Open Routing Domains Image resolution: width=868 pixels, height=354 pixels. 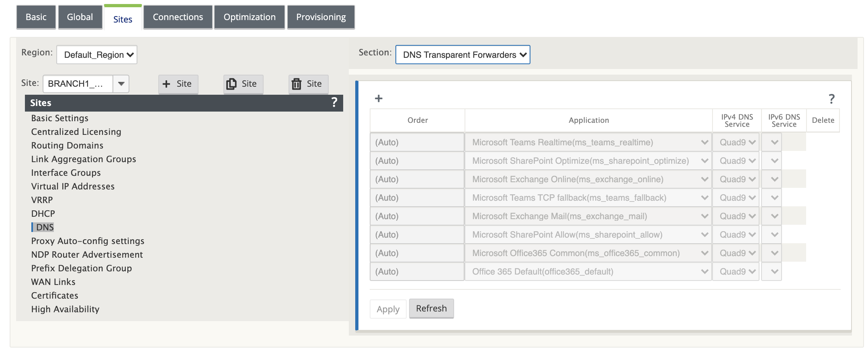(68, 145)
